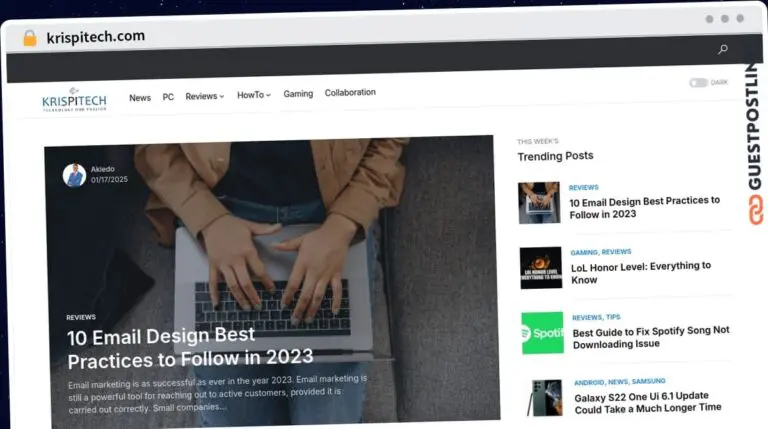768x429 pixels.
Task: Expand the Reviews dropdown menu
Action: click(204, 96)
